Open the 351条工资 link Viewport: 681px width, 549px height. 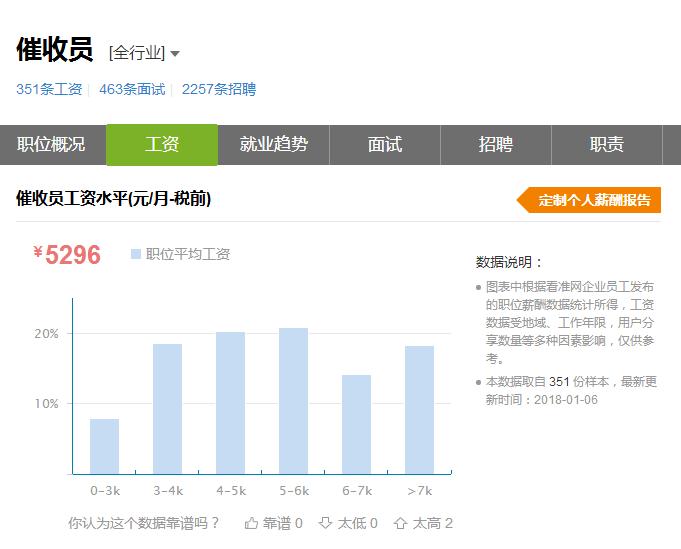pos(49,89)
